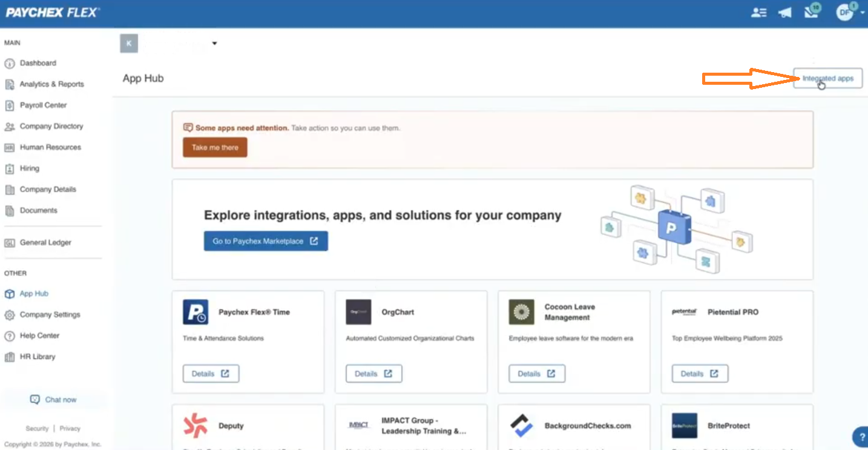Viewport: 868px width, 450px height.
Task: Click the Pietential PRO logo
Action: coord(685,312)
